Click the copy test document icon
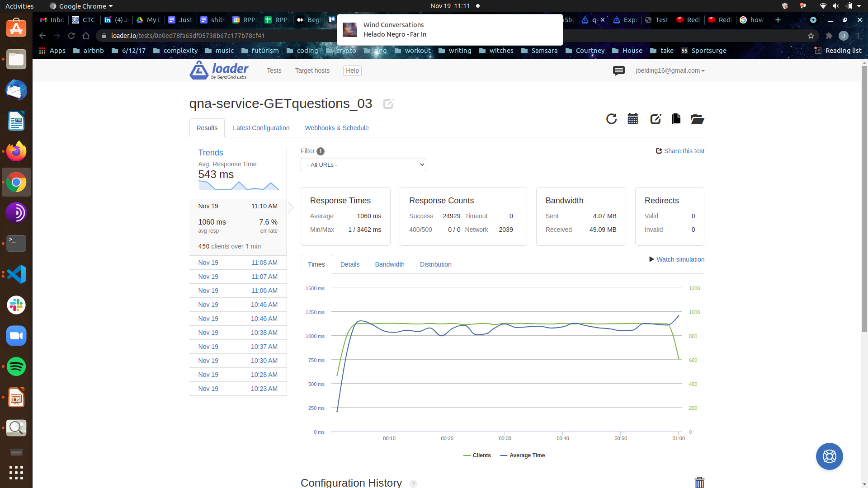The height and width of the screenshot is (488, 868). [x=676, y=119]
